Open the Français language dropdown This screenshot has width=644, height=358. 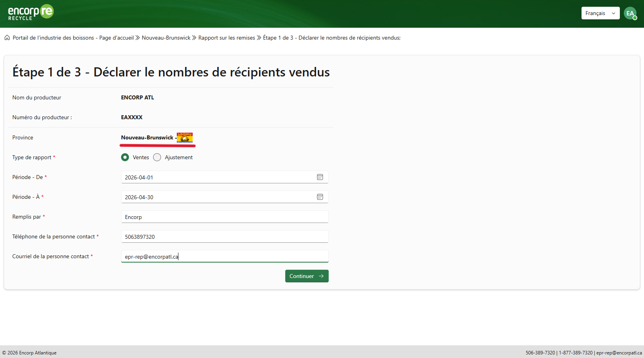600,13
